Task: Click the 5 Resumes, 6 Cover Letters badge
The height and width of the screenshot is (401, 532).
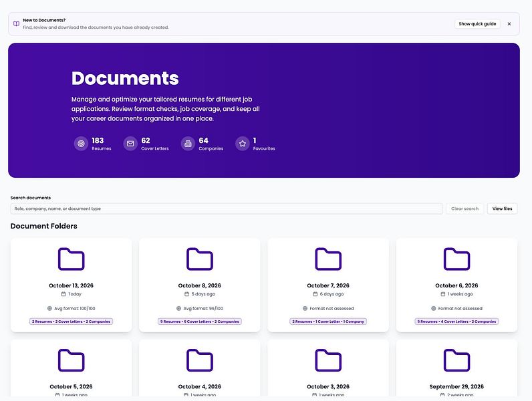Action: pyautogui.click(x=199, y=321)
